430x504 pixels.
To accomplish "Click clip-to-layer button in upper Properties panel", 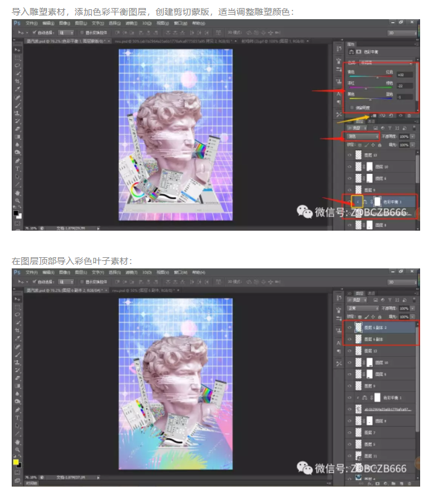I will point(374,116).
